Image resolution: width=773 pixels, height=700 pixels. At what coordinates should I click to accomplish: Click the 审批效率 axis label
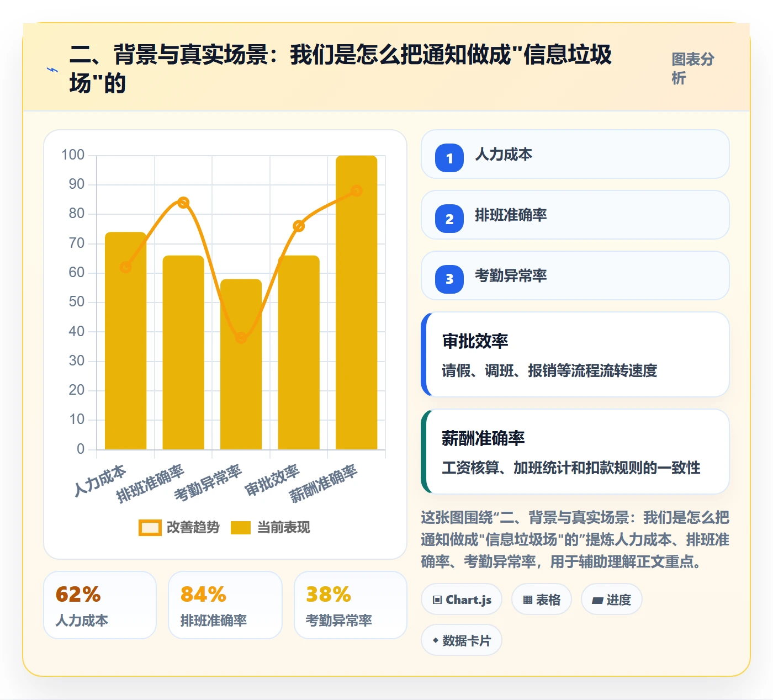272,480
